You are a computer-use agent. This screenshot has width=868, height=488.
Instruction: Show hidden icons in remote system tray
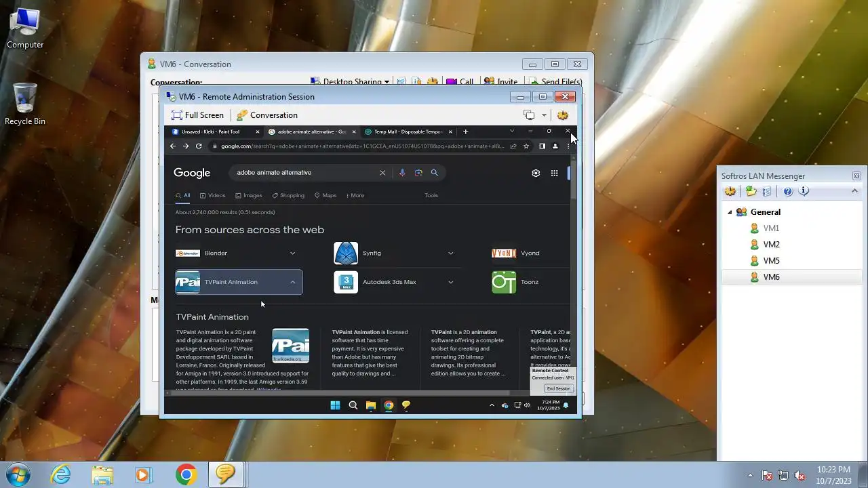[x=492, y=405]
